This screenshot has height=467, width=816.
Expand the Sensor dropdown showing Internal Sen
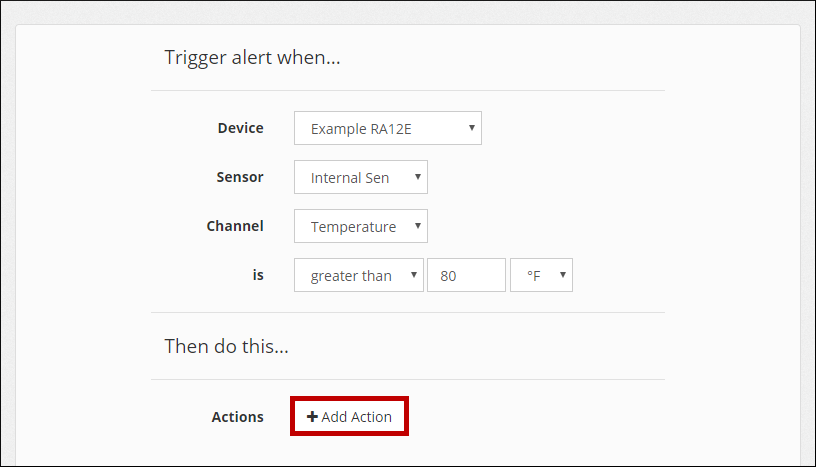click(x=361, y=177)
